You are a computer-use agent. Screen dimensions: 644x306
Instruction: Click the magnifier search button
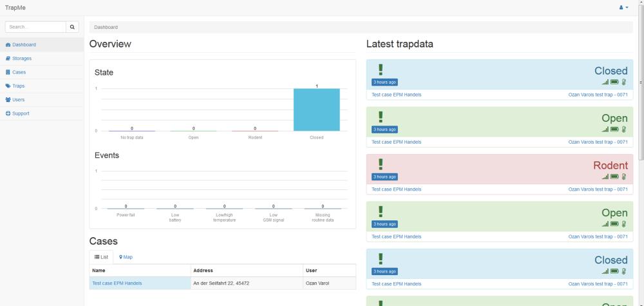pyautogui.click(x=72, y=27)
